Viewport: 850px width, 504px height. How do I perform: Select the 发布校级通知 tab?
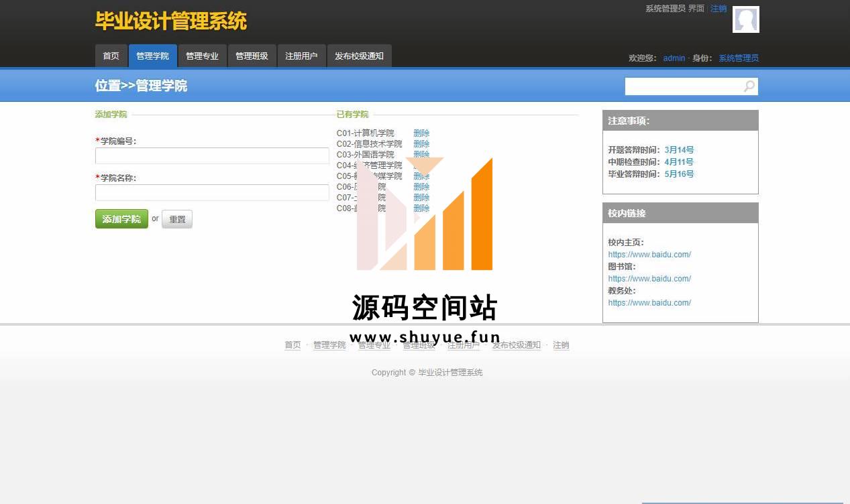[x=359, y=56]
